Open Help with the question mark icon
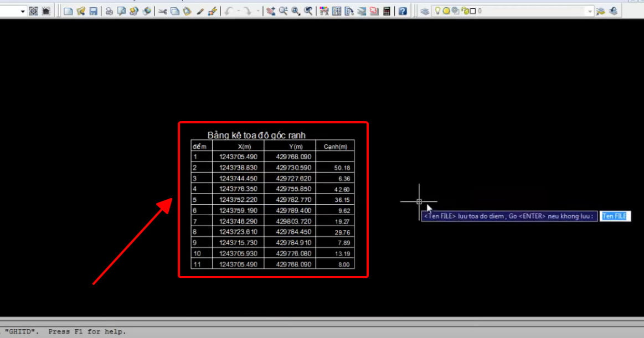The height and width of the screenshot is (338, 644). point(403,11)
